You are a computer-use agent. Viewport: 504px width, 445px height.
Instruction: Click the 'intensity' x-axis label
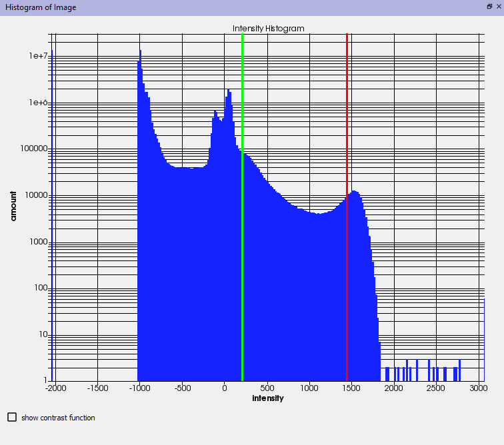[x=268, y=398]
